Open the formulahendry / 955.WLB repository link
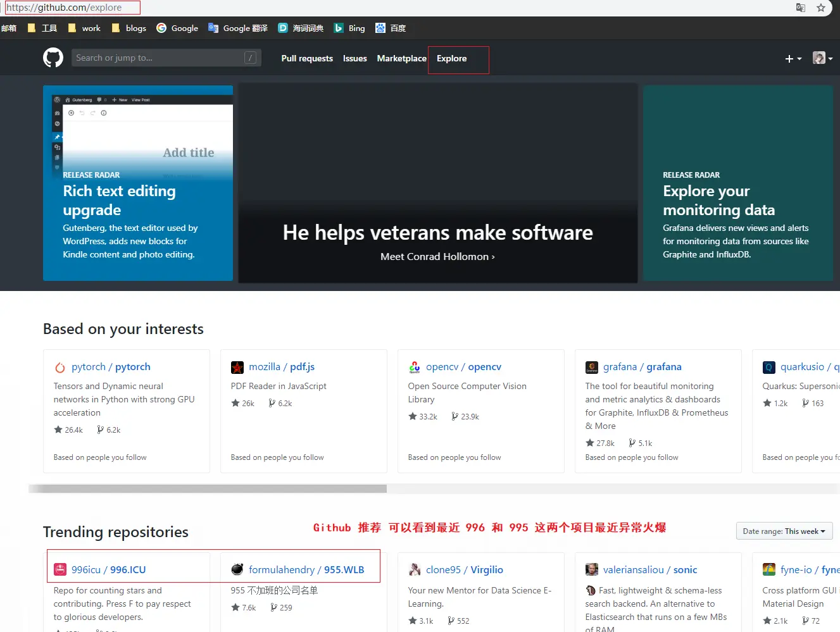Screen dimensions: 840x632 306,569
